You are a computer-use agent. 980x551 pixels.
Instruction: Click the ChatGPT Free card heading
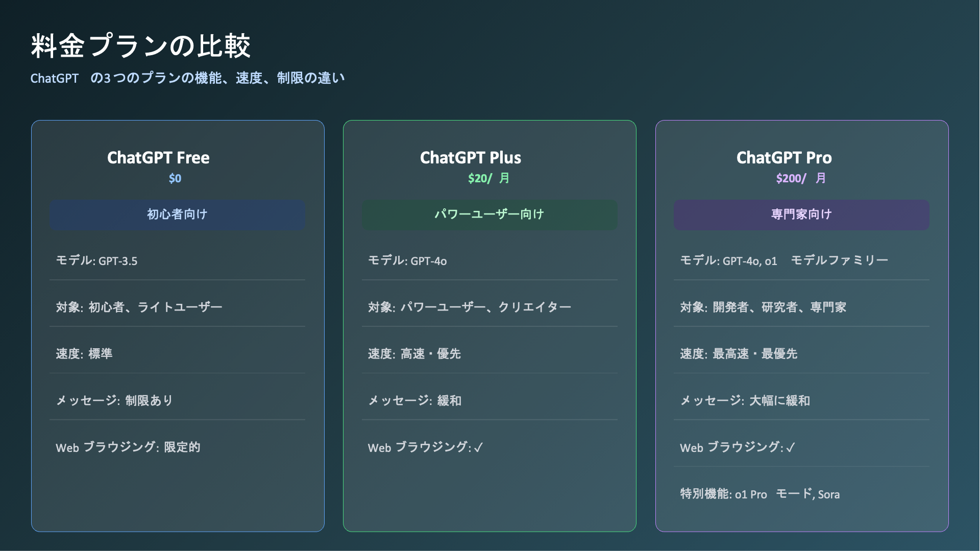pos(158,158)
